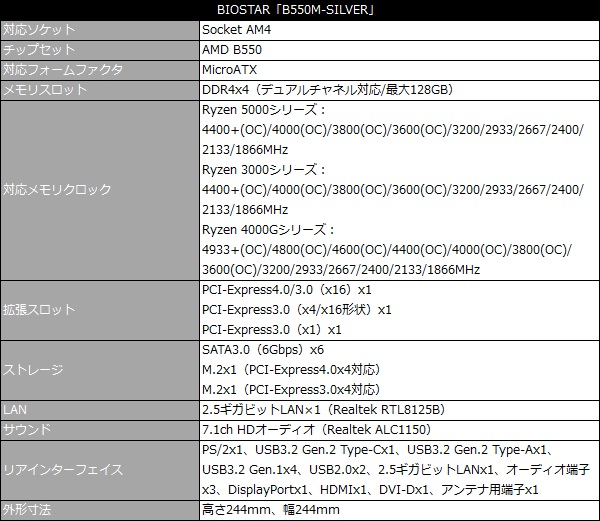The width and height of the screenshot is (600, 521).
Task: Select the リアインターフェイス label cell
Action: click(x=100, y=470)
